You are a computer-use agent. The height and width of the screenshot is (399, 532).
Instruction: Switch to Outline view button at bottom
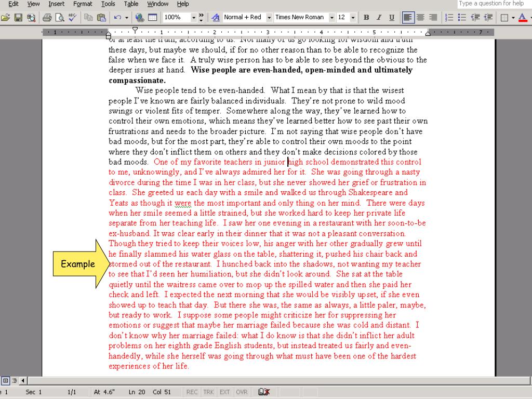[15, 381]
